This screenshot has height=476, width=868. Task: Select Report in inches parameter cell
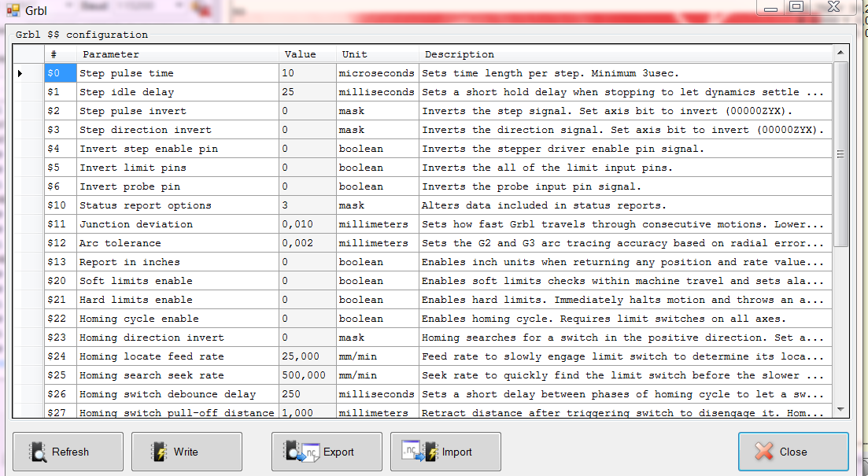coord(178,262)
